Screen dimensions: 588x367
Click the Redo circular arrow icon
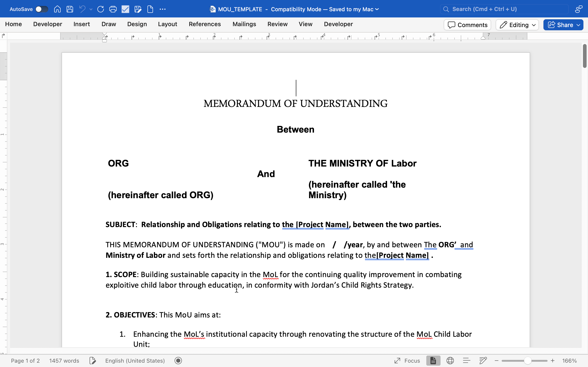pyautogui.click(x=100, y=9)
